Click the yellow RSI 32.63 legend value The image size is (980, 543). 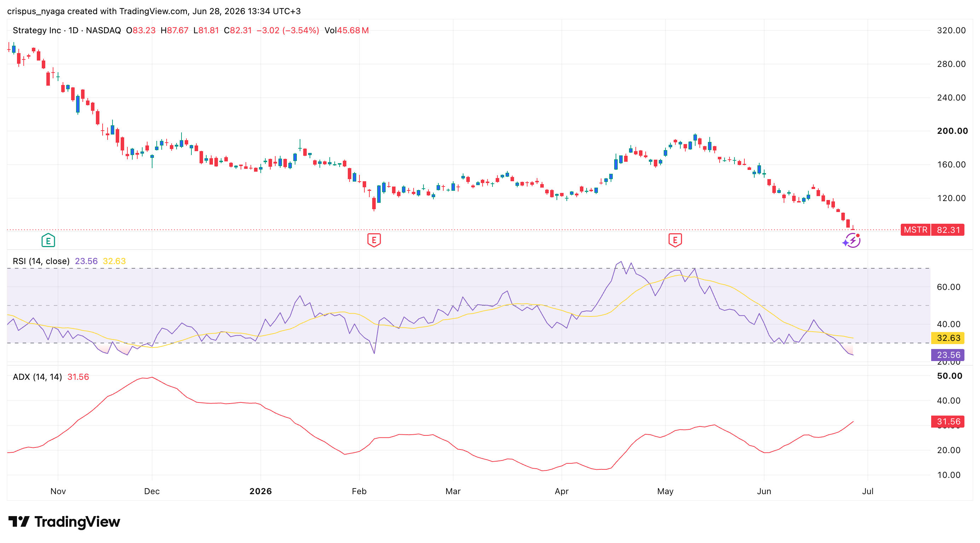pos(114,261)
